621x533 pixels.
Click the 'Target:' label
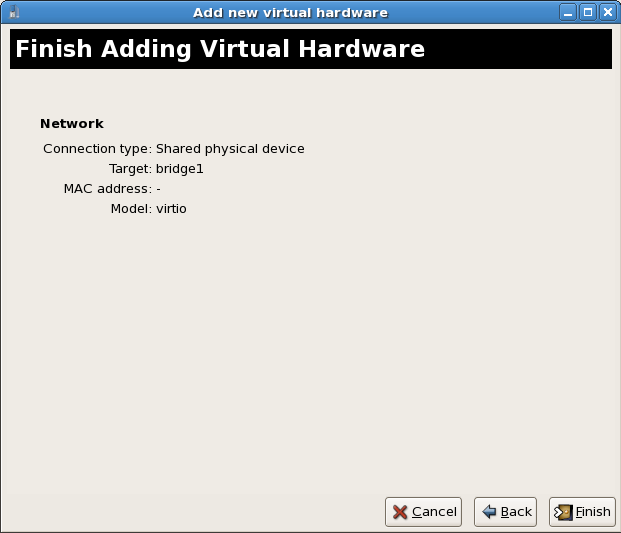(x=130, y=169)
